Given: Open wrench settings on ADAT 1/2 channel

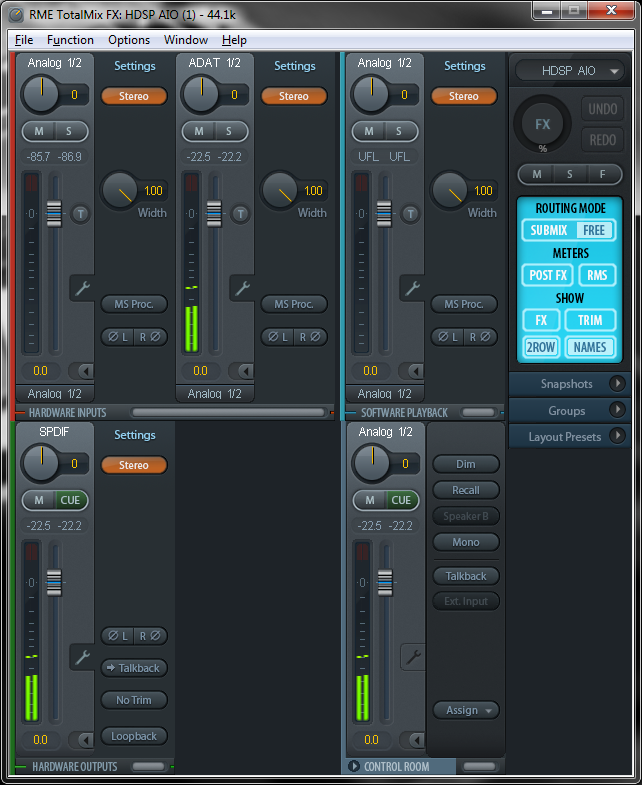Looking at the screenshot, I should 242,288.
